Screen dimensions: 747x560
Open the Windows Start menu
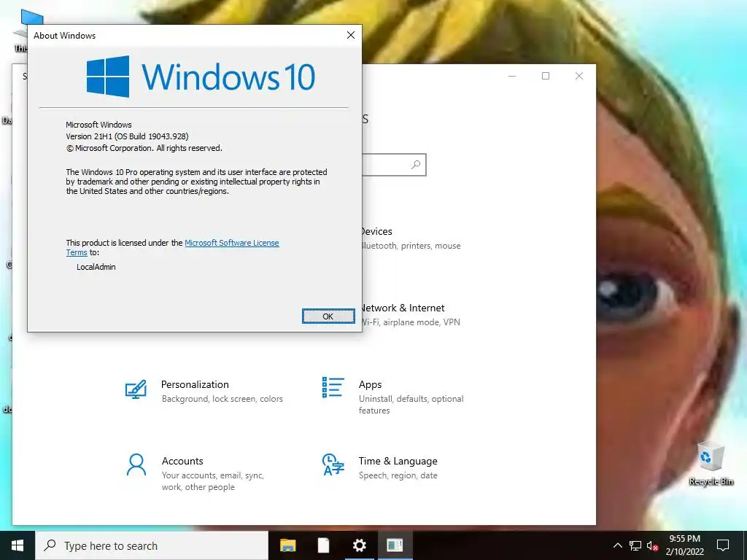[18, 545]
